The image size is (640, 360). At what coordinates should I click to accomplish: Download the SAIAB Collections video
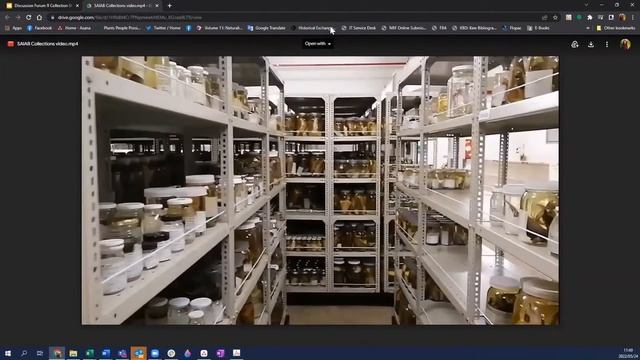[x=591, y=44]
